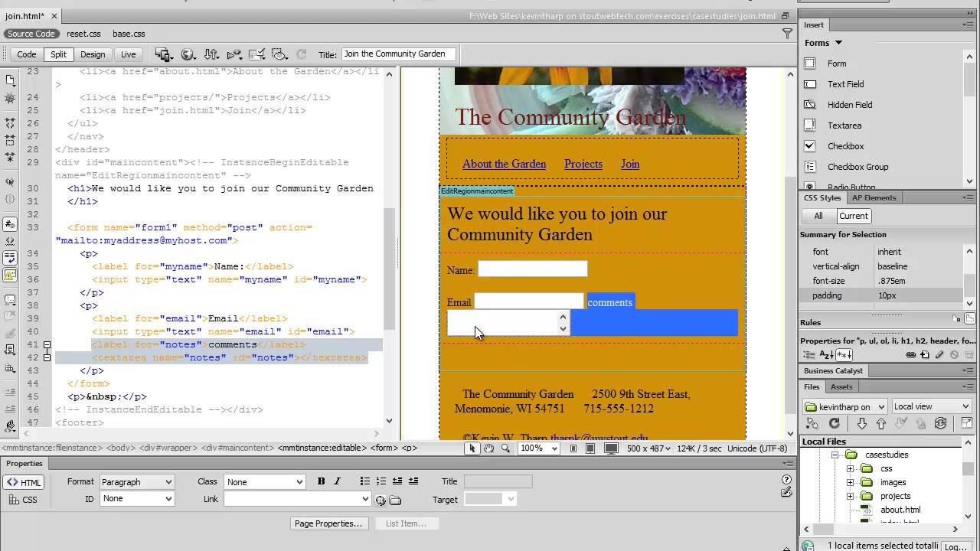Switch Properties inspector to HTML mode

point(24,482)
